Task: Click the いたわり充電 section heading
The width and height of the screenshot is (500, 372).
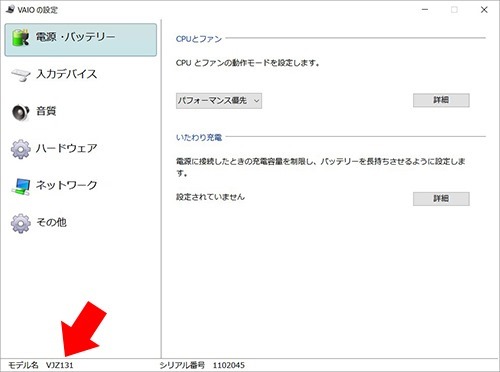Action: 199,137
